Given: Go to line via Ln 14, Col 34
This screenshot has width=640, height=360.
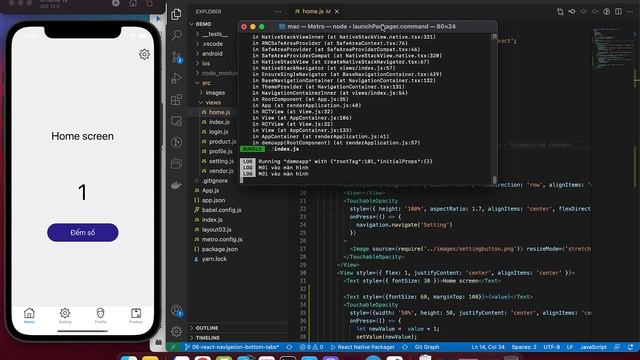Looking at the screenshot, I should (x=488, y=347).
